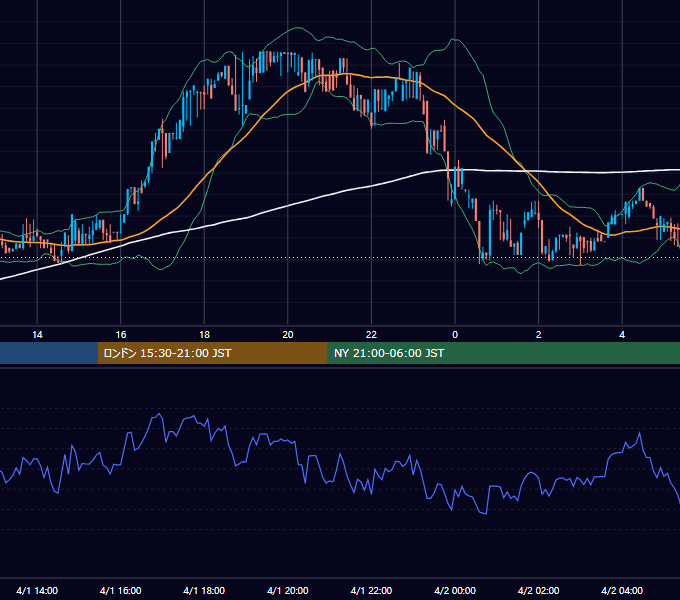Screen dimensions: 680x600
Task: Click the 18 hour label on the price chart axis
Action: [x=204, y=335]
